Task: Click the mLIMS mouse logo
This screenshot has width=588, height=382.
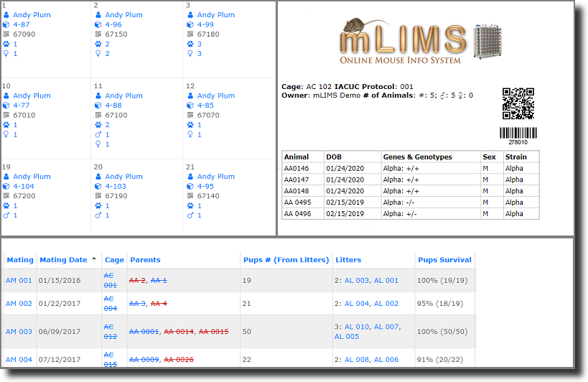Action: pos(359,30)
